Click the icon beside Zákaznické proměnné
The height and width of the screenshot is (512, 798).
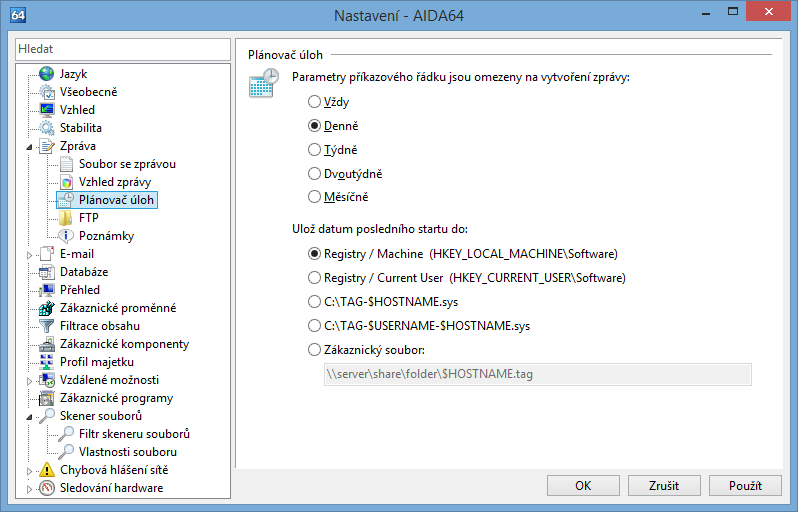[x=47, y=308]
